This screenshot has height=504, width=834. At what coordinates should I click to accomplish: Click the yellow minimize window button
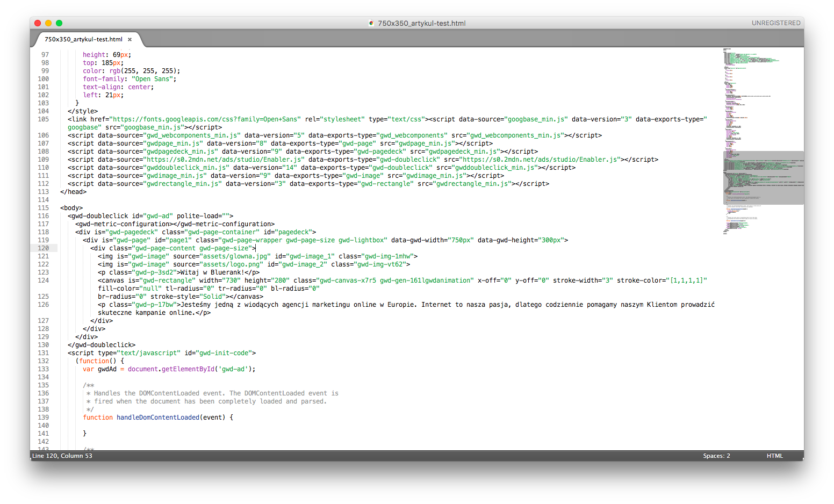pyautogui.click(x=48, y=23)
